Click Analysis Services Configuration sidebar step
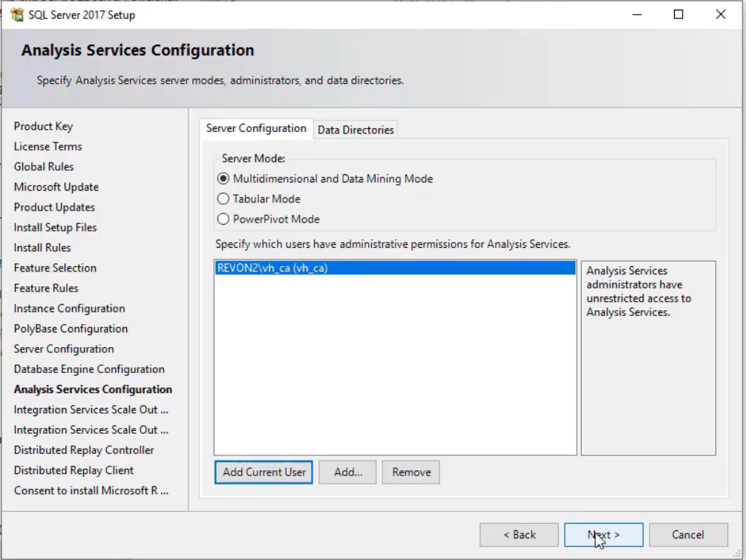Screen dimensions: 746x560 pos(93,389)
